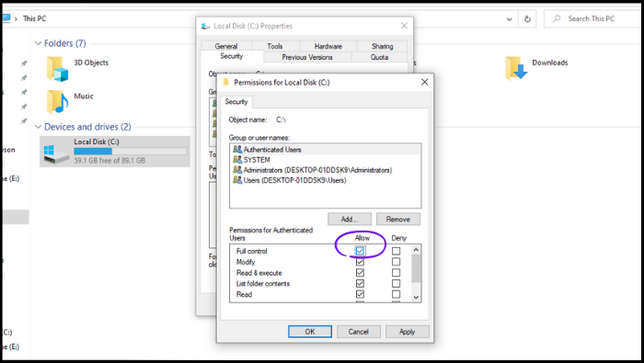644x363 pixels.
Task: Collapse the Devices and drives (2) group
Action: click(39, 127)
